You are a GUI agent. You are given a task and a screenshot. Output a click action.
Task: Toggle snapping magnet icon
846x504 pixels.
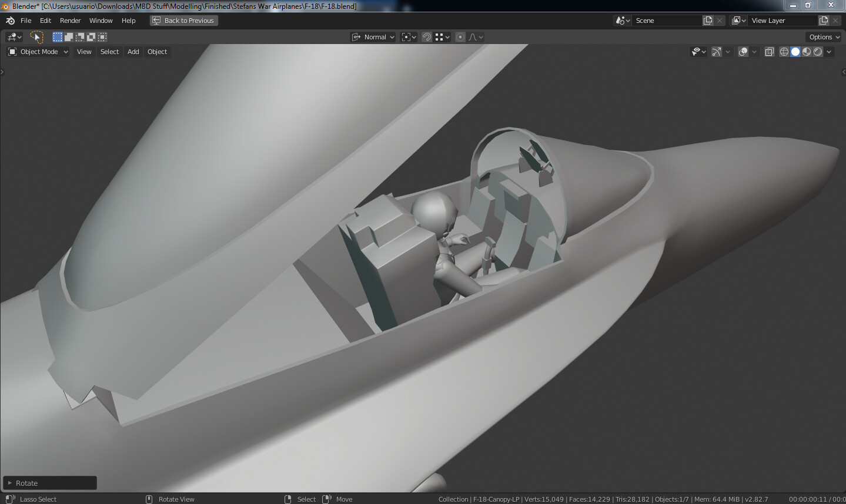click(x=427, y=37)
